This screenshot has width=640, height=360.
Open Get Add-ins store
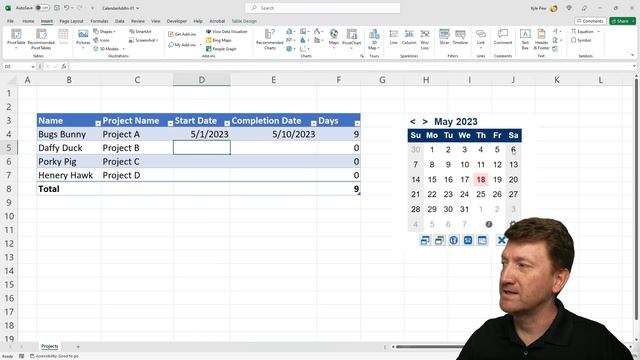(182, 34)
